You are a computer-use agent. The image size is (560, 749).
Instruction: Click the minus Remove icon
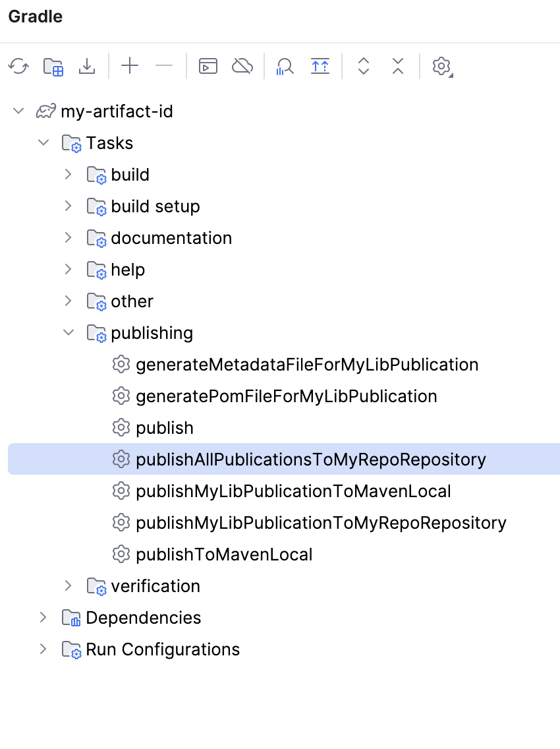pyautogui.click(x=164, y=65)
